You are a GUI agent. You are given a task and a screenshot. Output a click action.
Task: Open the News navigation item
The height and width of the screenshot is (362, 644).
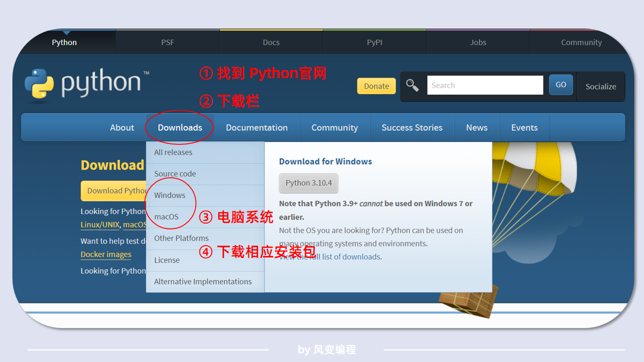click(477, 128)
